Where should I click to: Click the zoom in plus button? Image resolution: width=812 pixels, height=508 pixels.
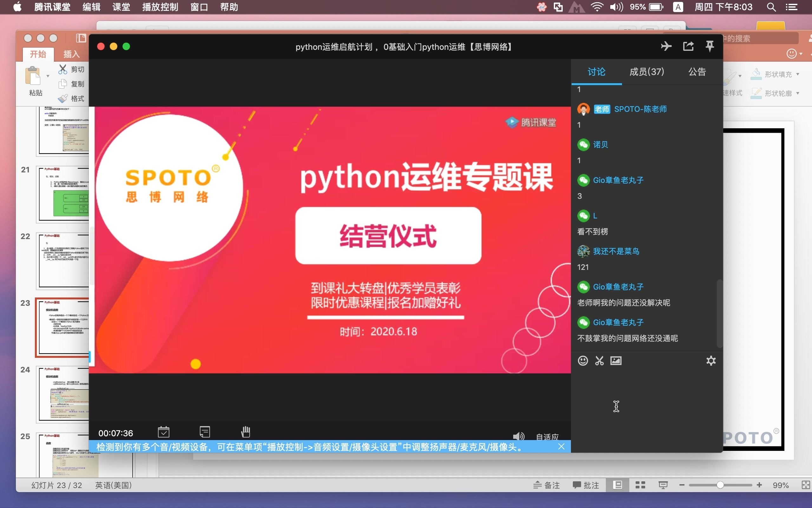tap(759, 485)
